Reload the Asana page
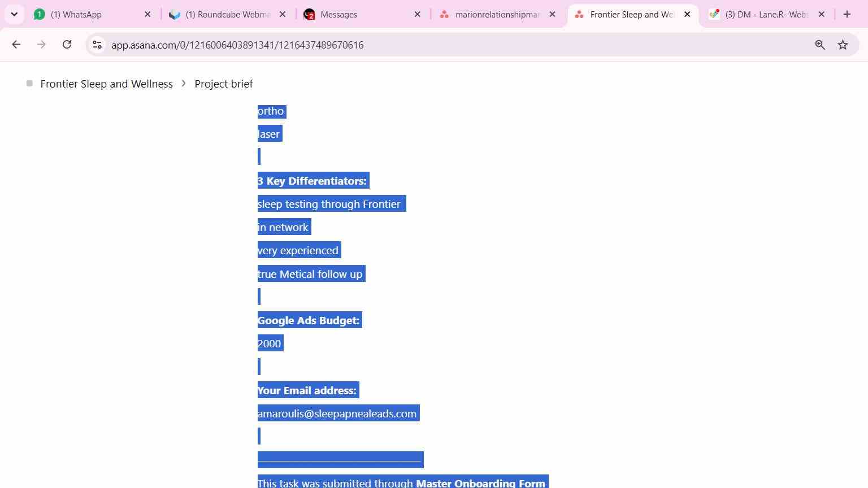868x488 pixels. (67, 45)
